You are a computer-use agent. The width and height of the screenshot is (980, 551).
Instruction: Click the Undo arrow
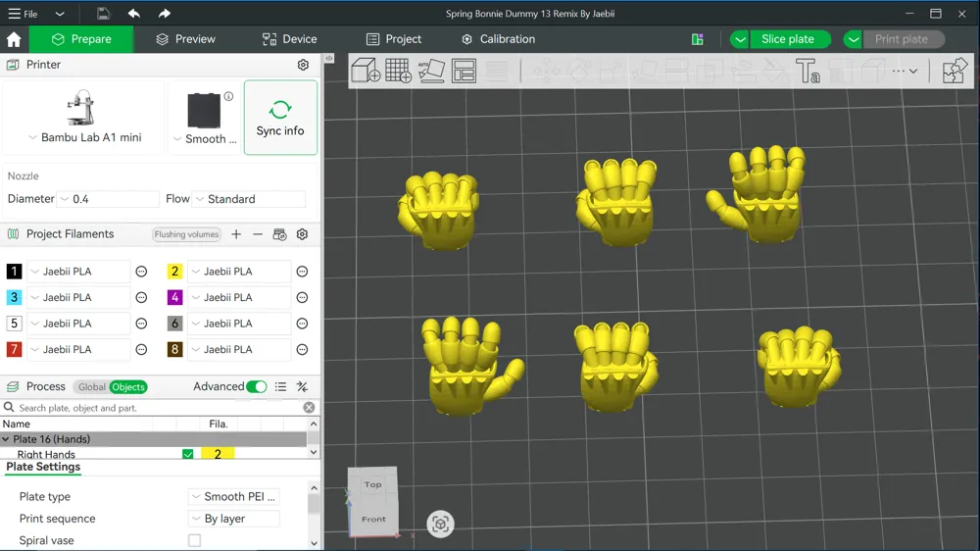pos(133,13)
